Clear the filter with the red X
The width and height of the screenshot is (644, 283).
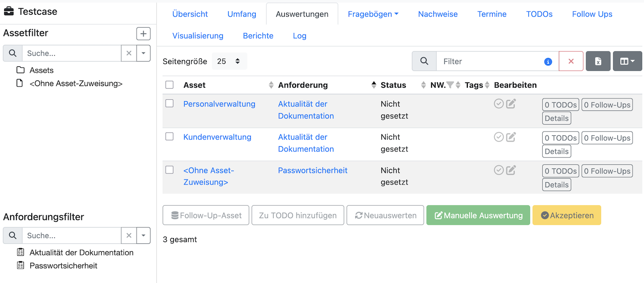(x=571, y=61)
